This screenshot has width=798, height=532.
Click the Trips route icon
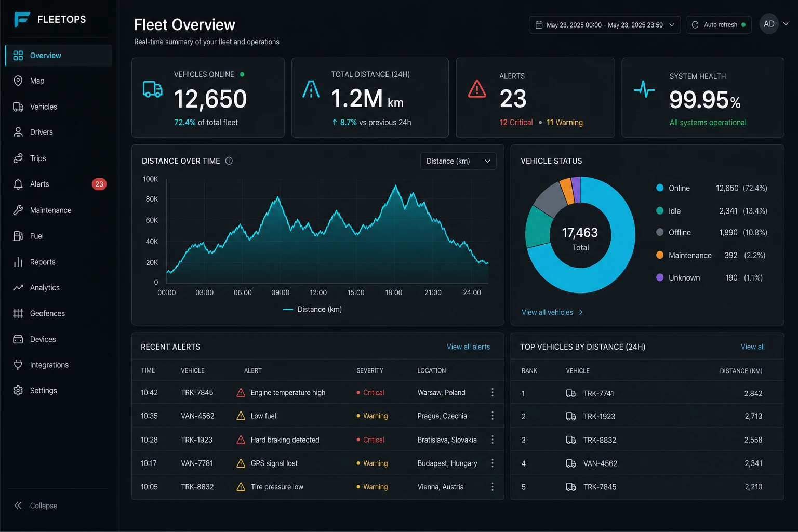click(x=18, y=158)
